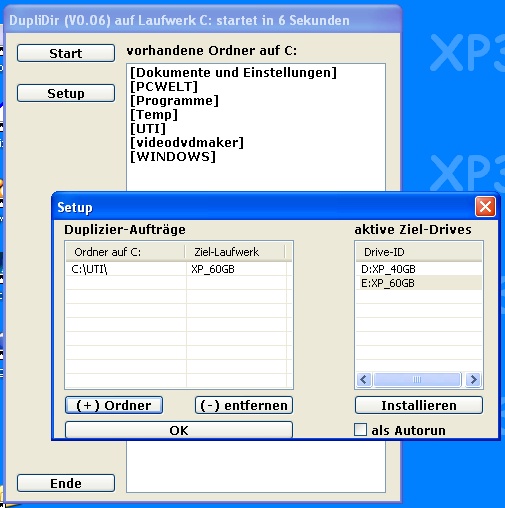Add a folder with '(+) Ordner'
The width and height of the screenshot is (505, 508).
tap(114, 405)
